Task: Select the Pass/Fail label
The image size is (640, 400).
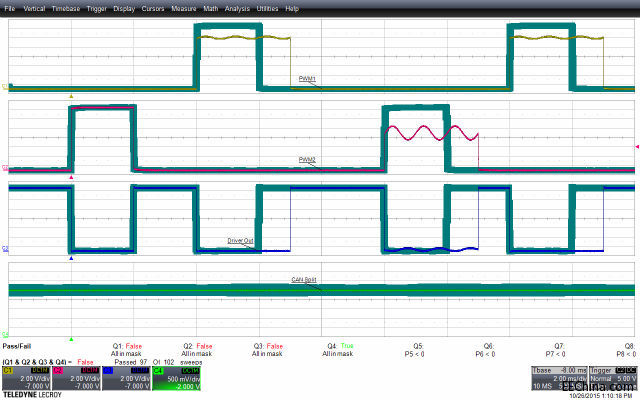Action: (x=17, y=346)
